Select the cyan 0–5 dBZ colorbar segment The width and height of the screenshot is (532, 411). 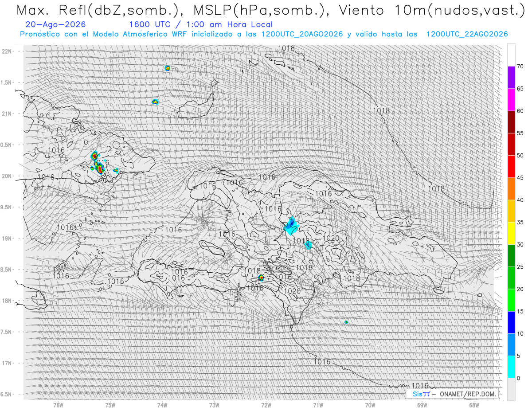click(511, 367)
